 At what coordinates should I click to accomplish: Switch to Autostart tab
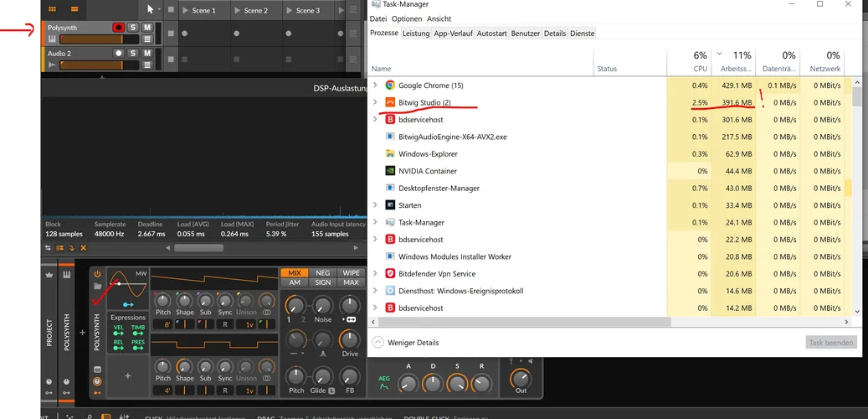click(x=491, y=34)
